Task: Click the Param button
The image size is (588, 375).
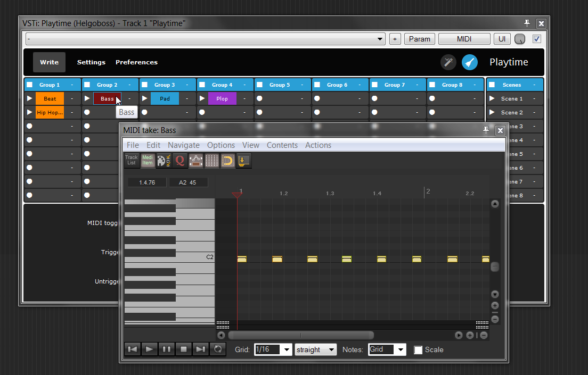Action: tap(420, 39)
